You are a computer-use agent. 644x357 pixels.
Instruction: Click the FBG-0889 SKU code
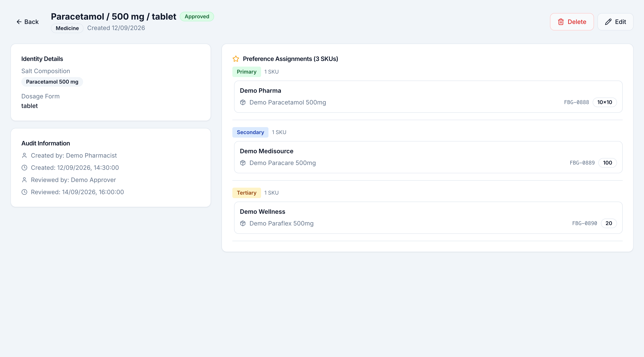click(x=582, y=163)
